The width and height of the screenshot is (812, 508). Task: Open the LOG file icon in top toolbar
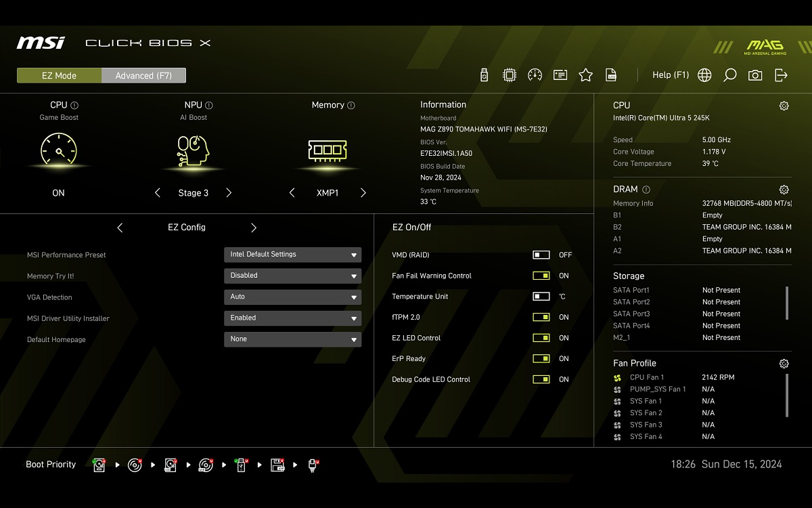(611, 75)
